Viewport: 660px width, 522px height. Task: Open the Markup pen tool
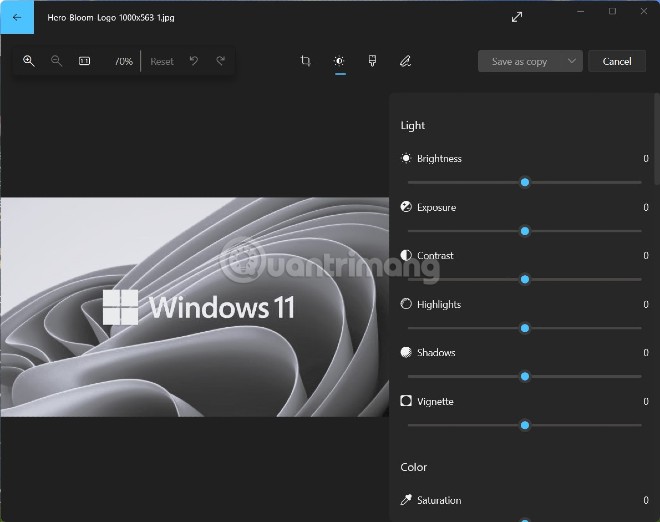(x=405, y=61)
